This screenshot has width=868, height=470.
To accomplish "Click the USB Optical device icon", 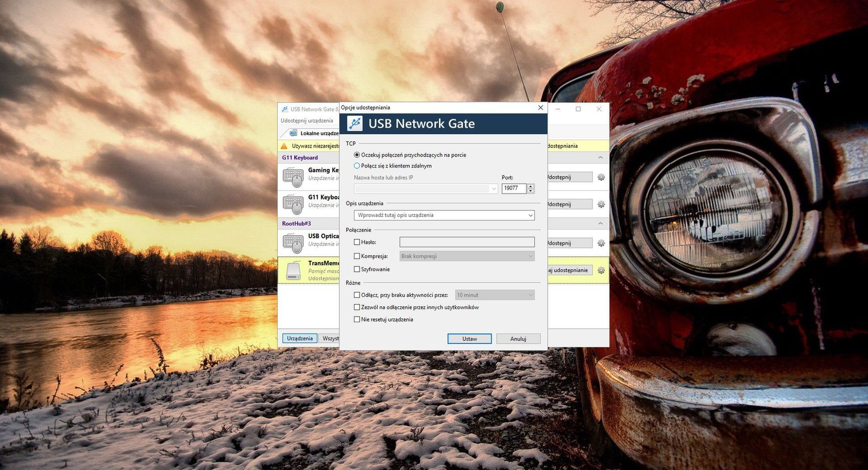I will click(x=293, y=243).
